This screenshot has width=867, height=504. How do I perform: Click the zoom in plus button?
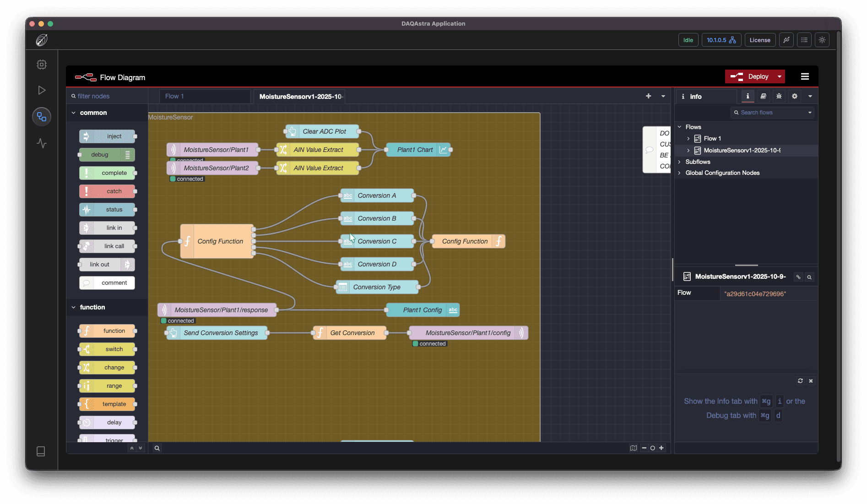tap(661, 448)
